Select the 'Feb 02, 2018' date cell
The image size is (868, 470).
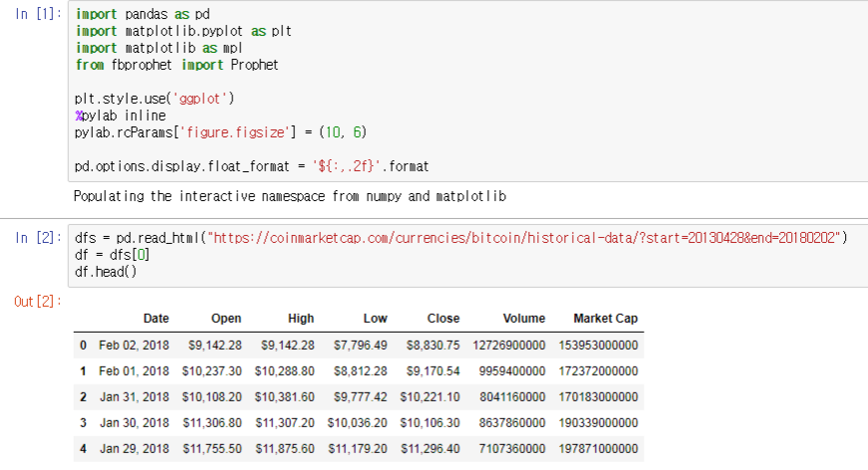coord(134,346)
